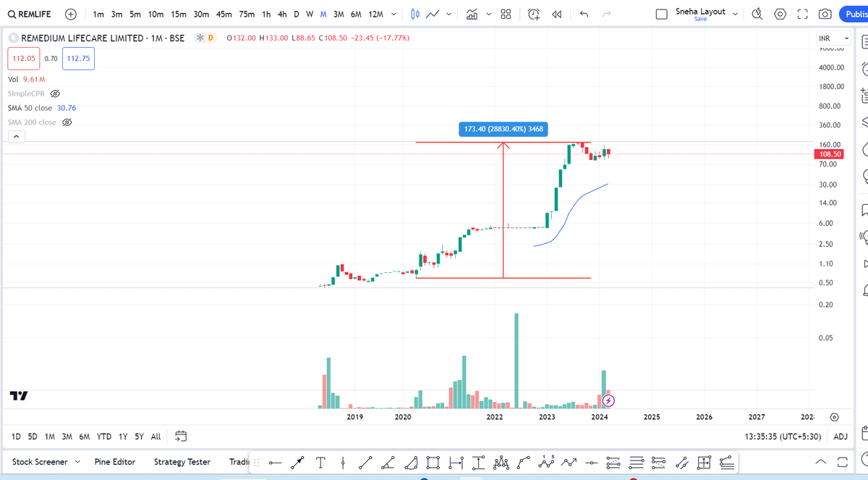Start bar replay with the rewind icon
The image size is (868, 480).
(557, 14)
